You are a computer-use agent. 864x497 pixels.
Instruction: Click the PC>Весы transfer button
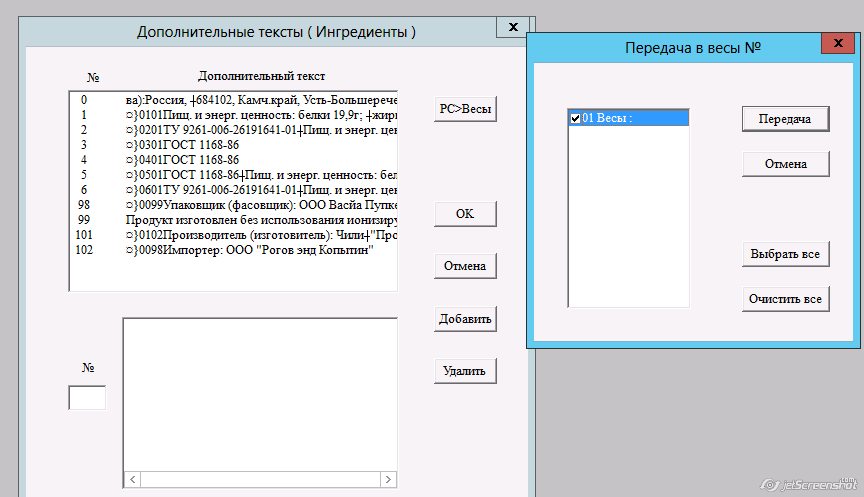[465, 109]
